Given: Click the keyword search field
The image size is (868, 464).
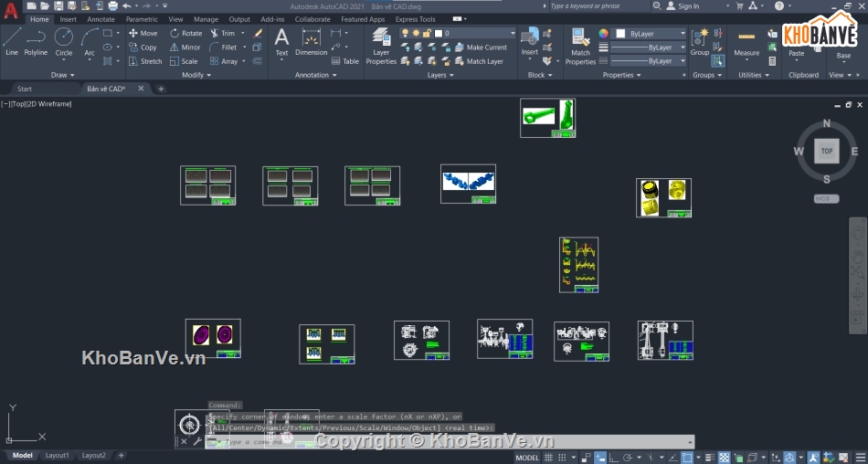Looking at the screenshot, I should tap(599, 6).
